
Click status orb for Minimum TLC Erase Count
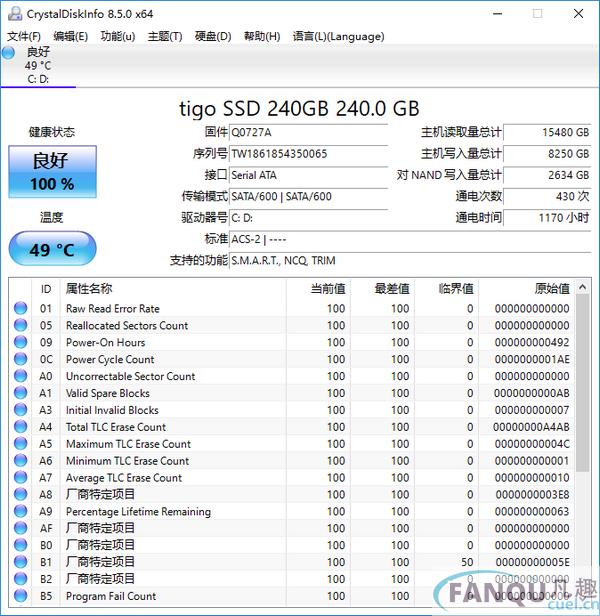[x=20, y=460]
